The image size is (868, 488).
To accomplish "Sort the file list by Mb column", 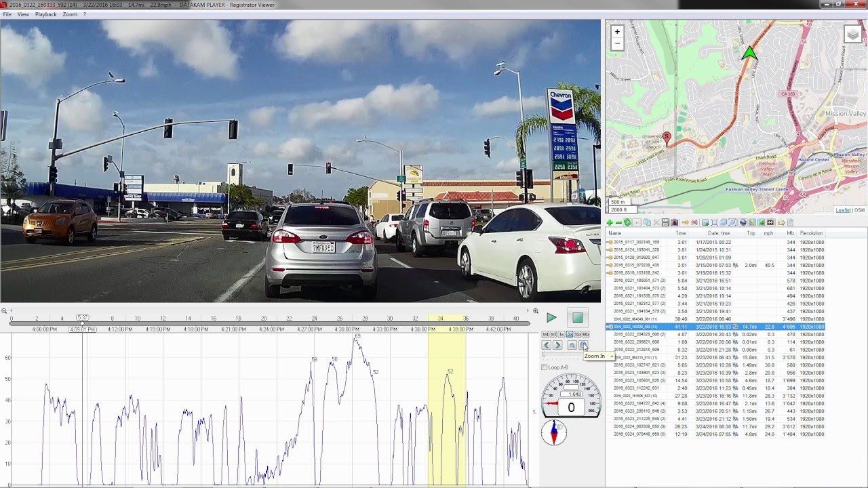I will (x=791, y=233).
